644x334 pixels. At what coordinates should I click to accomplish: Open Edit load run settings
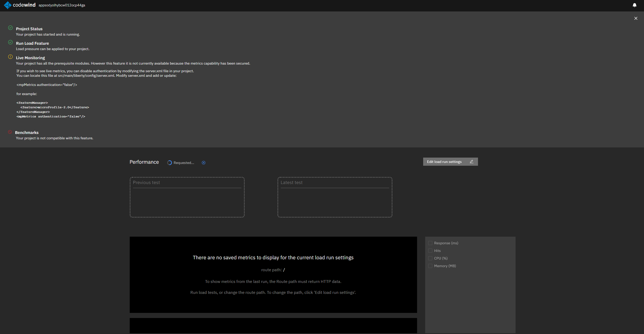[x=444, y=162]
